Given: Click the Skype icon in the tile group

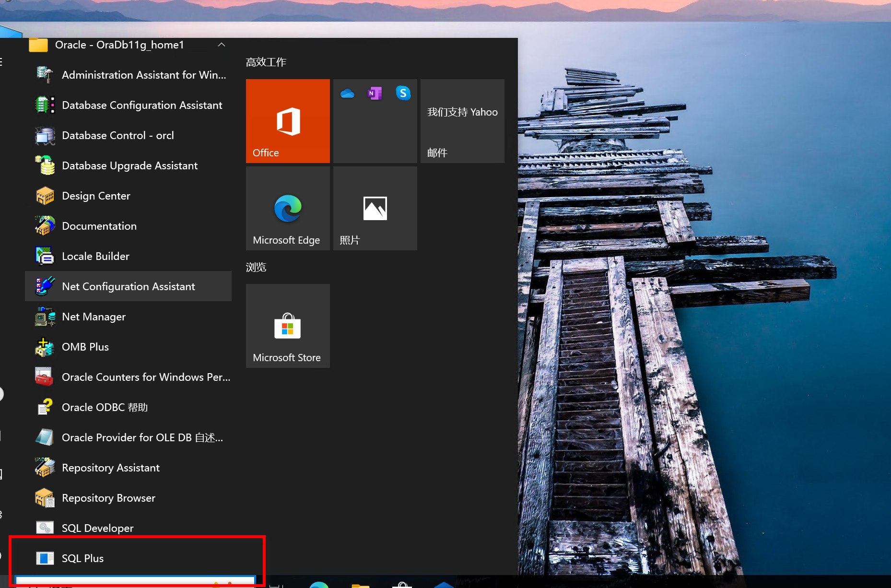Looking at the screenshot, I should point(403,93).
